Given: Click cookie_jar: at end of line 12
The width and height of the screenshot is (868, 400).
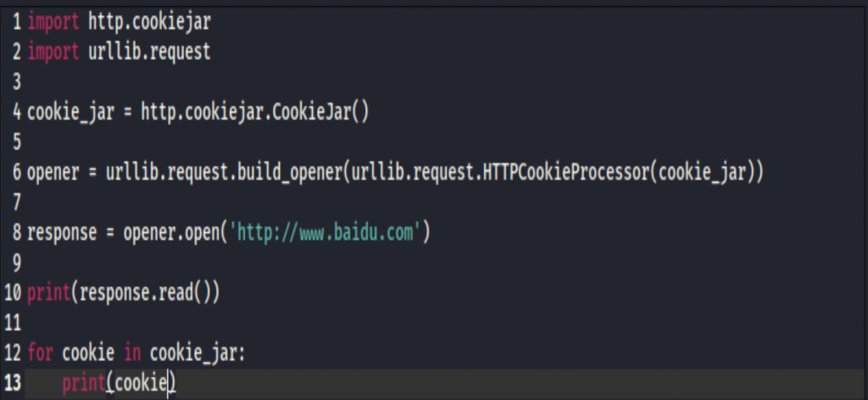Looking at the screenshot, I should [x=197, y=353].
